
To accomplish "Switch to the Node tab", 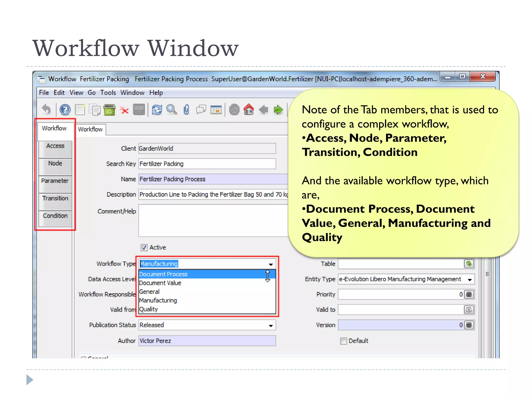I will [55, 167].
